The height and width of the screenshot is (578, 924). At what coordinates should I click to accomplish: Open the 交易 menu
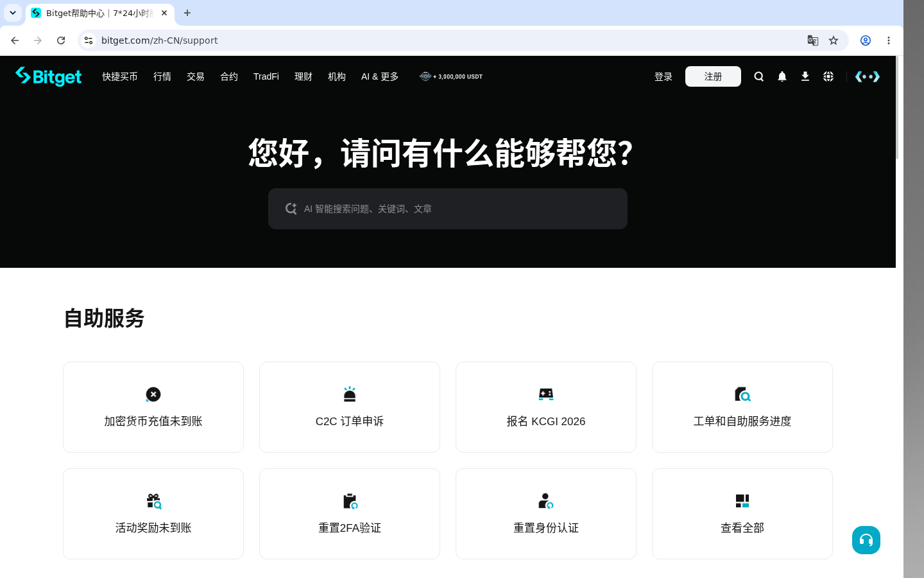pyautogui.click(x=196, y=76)
